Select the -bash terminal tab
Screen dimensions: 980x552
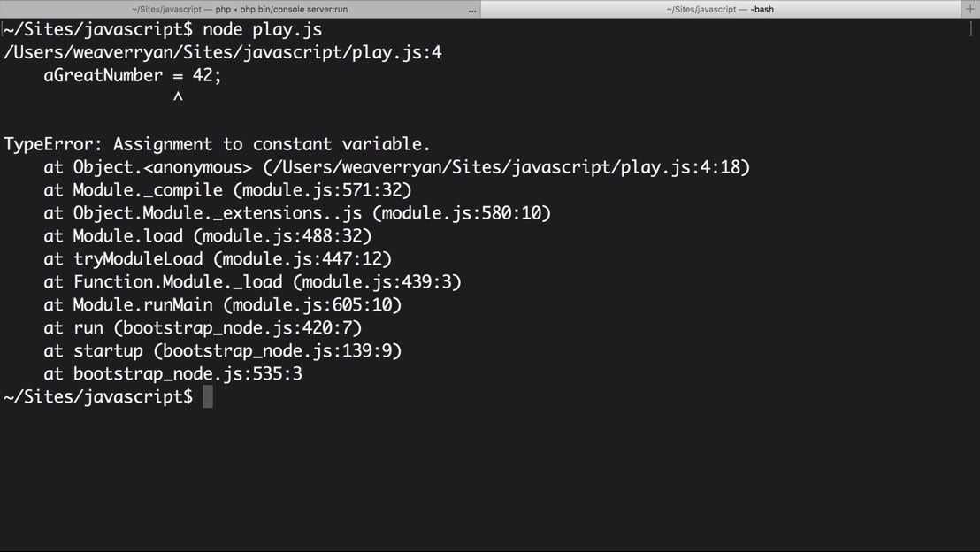720,9
